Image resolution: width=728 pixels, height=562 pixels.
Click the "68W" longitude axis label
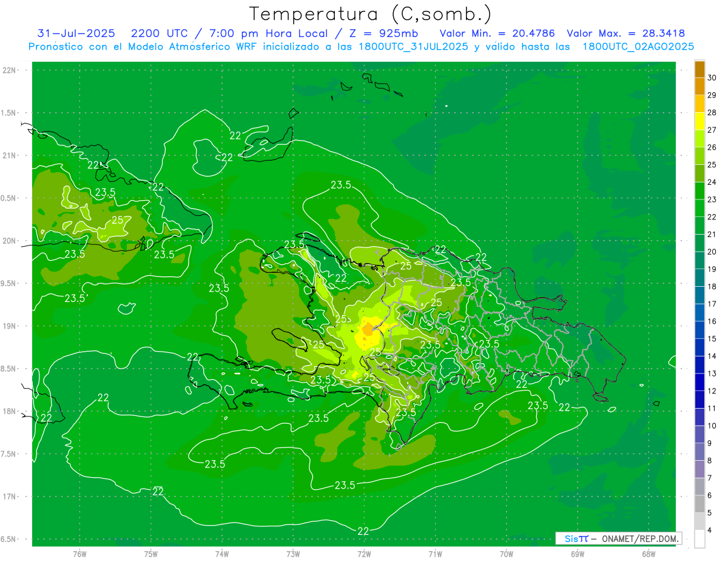pyautogui.click(x=649, y=554)
